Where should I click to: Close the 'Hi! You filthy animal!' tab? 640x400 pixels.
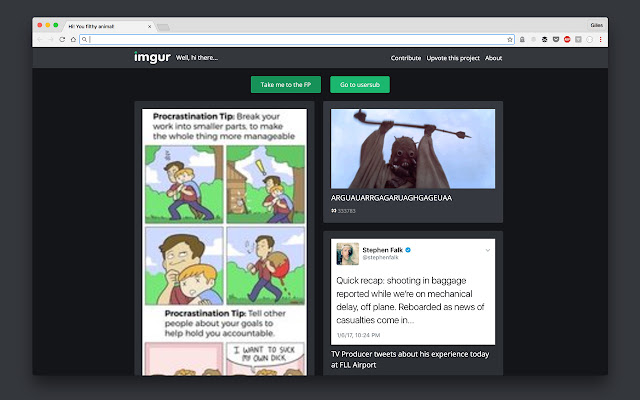148,24
